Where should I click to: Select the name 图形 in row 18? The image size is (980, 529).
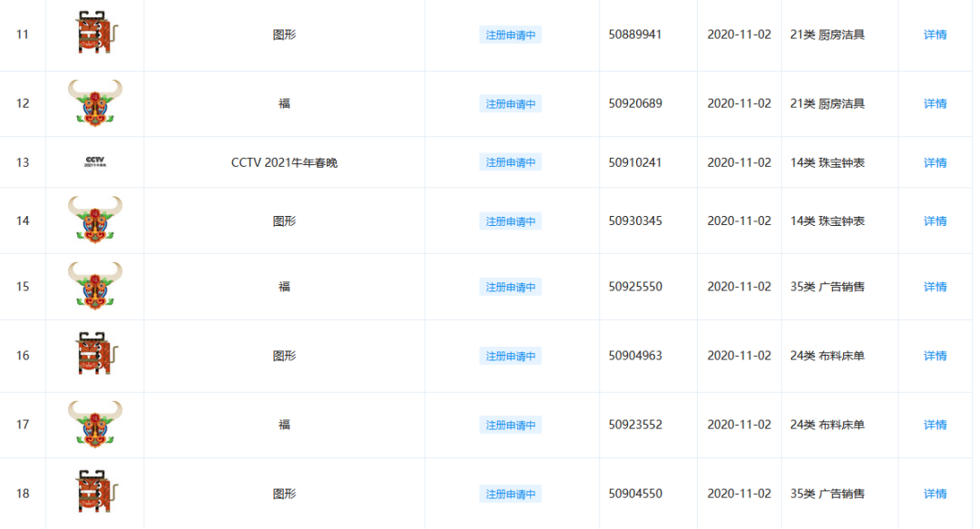pos(284,494)
